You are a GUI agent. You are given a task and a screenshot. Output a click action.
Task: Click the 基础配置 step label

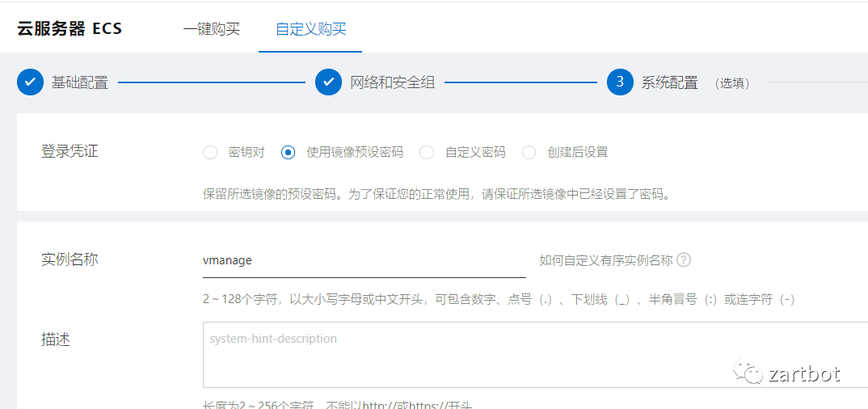tap(80, 82)
